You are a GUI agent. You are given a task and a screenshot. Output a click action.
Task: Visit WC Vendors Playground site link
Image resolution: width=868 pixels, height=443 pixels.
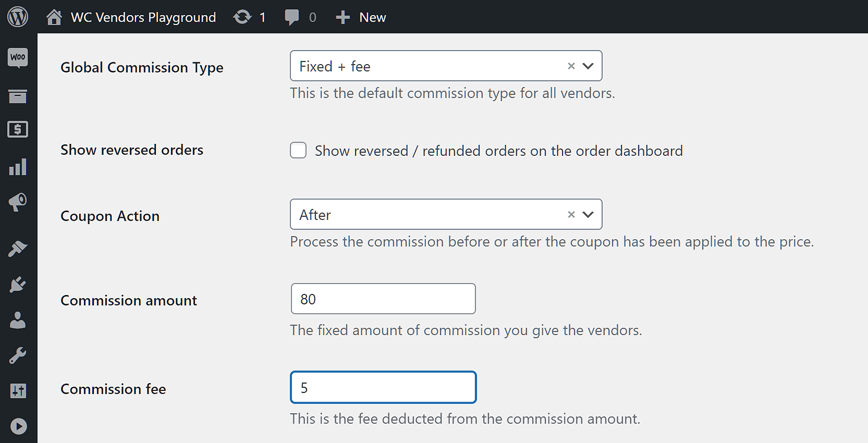tap(143, 18)
